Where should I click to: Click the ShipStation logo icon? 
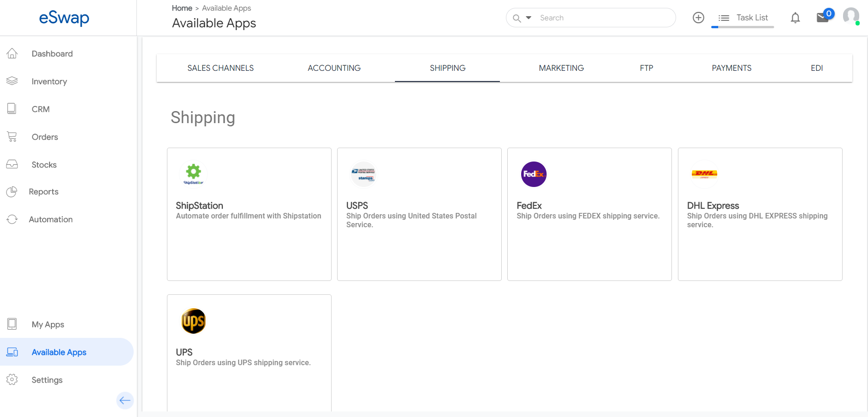point(193,174)
